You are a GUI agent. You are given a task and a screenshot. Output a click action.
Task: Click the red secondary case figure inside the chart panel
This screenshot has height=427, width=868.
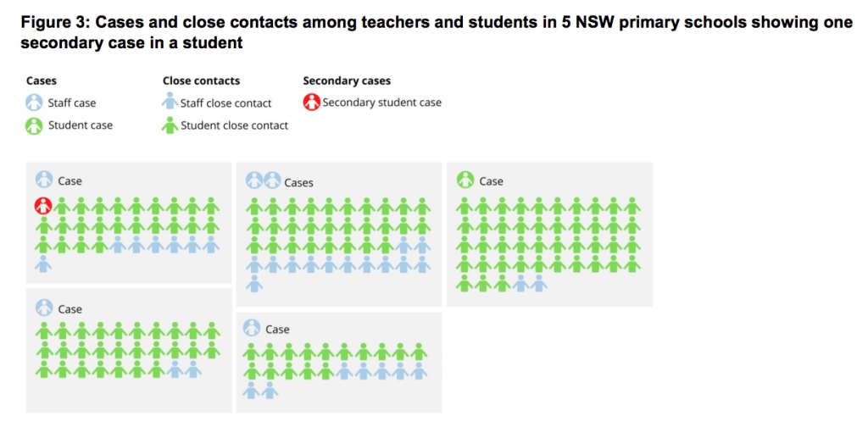tap(43, 206)
